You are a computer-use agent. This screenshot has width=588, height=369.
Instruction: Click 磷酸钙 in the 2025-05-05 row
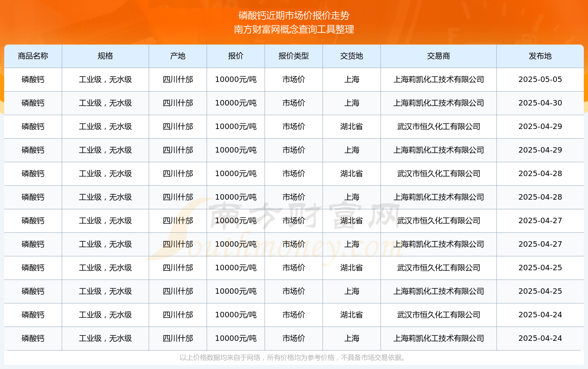click(33, 79)
